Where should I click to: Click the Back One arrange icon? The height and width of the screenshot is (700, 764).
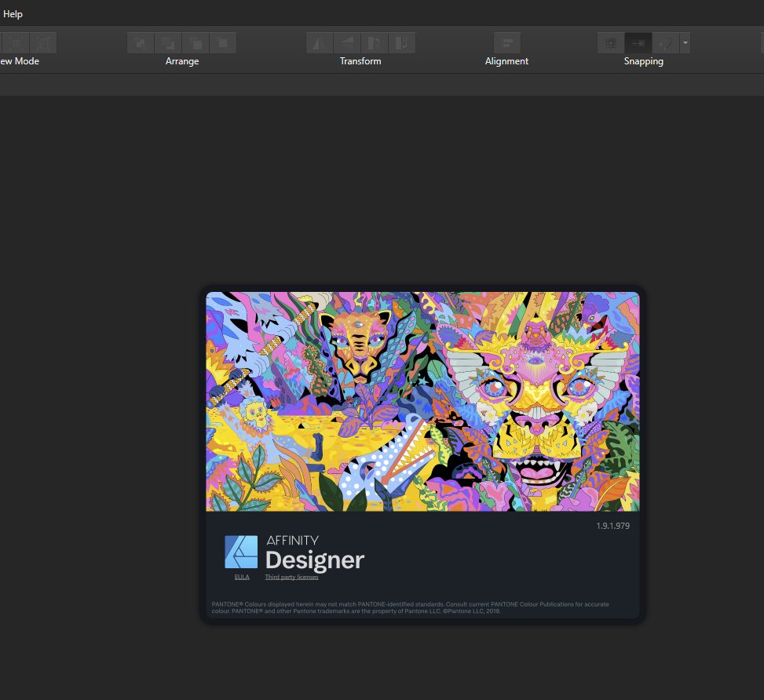tap(168, 42)
